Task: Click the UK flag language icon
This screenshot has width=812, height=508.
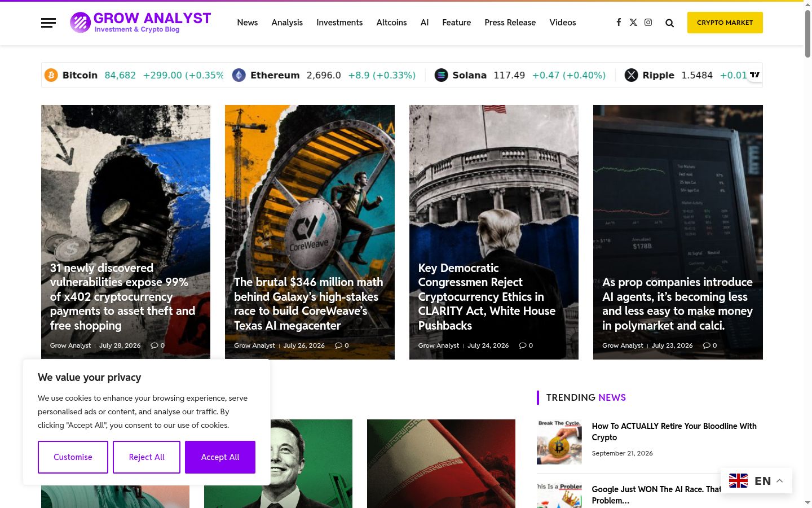Action: coord(738,481)
